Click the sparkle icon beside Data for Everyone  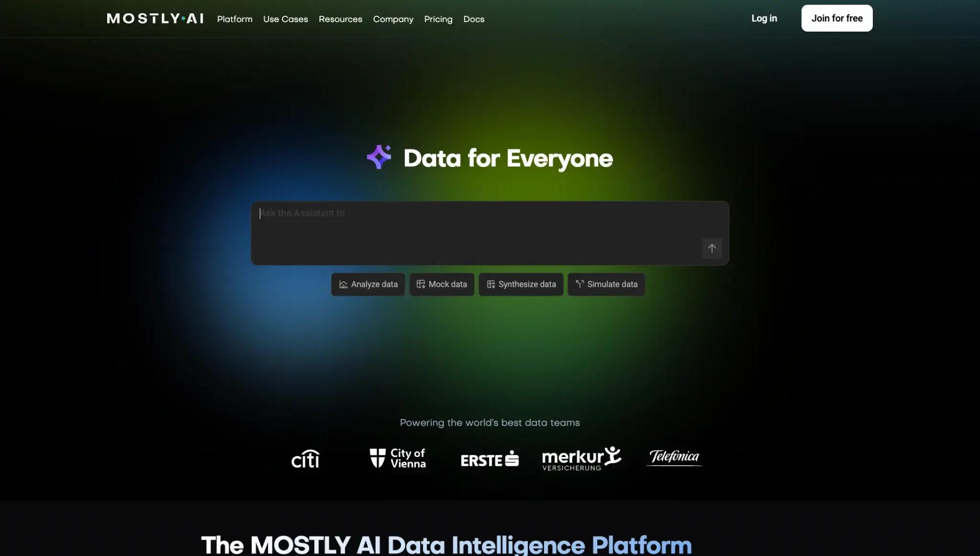click(379, 157)
